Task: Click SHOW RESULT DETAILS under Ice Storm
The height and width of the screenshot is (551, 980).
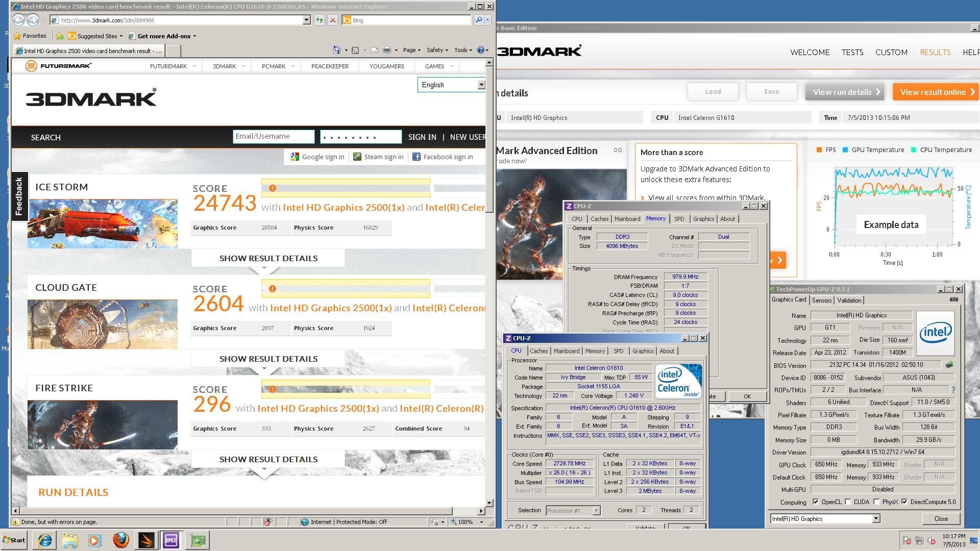Action: 268,258
